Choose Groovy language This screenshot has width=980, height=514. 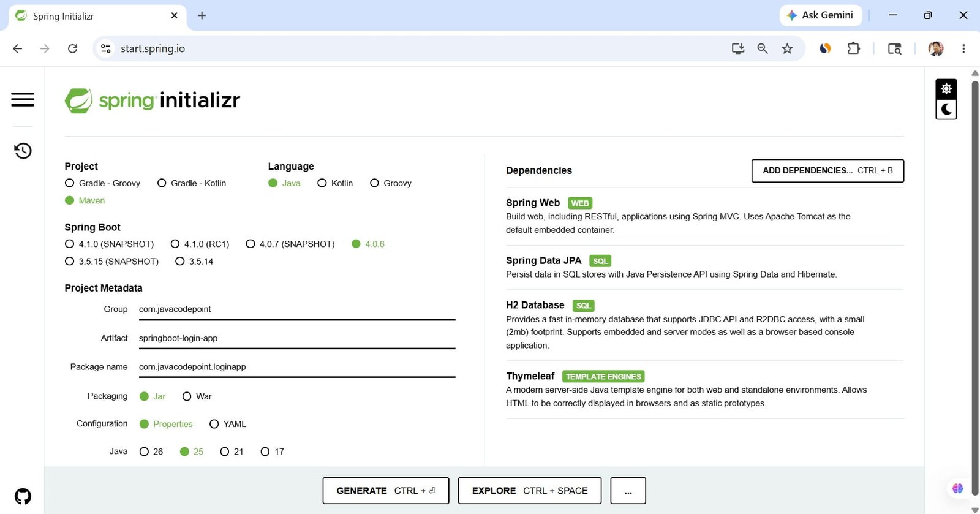[x=391, y=183]
